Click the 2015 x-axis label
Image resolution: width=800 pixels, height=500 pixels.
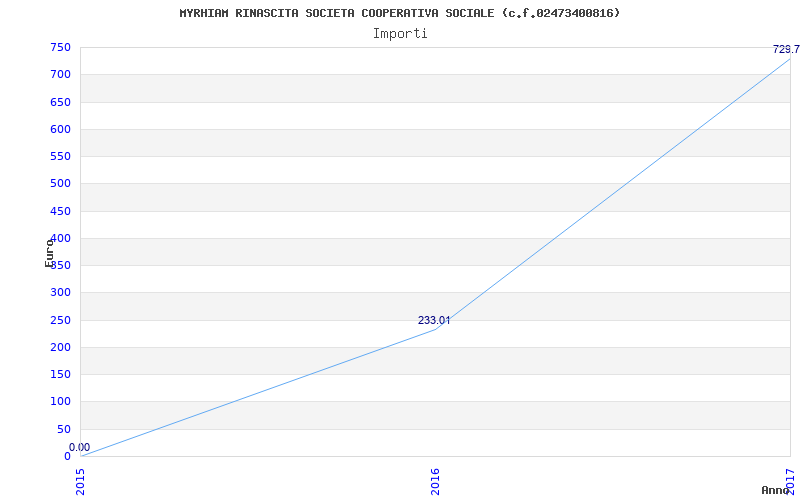tap(80, 481)
